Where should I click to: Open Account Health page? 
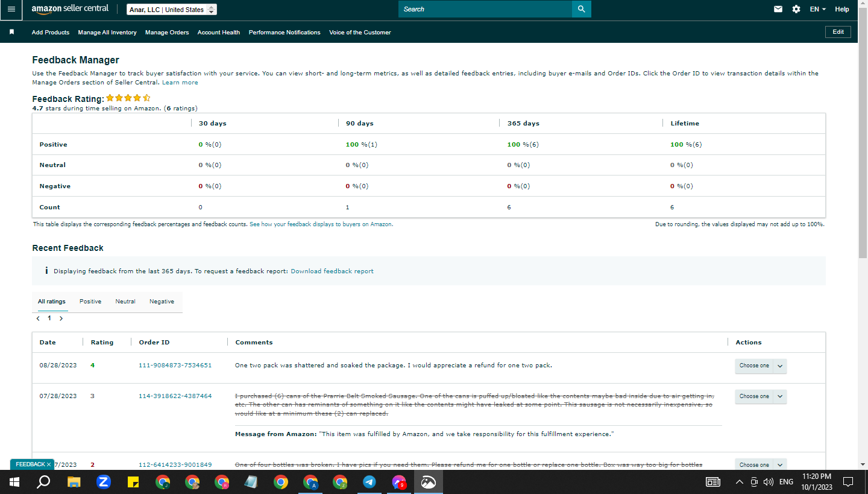click(219, 33)
